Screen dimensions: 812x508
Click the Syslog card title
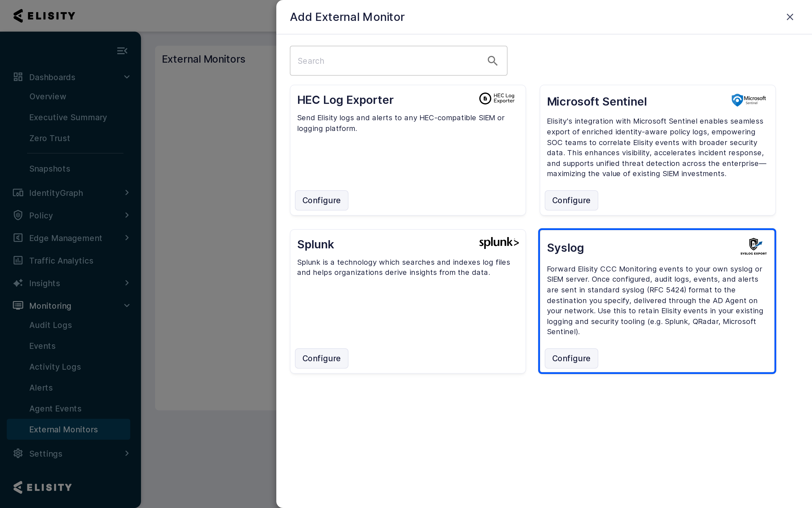tap(565, 248)
